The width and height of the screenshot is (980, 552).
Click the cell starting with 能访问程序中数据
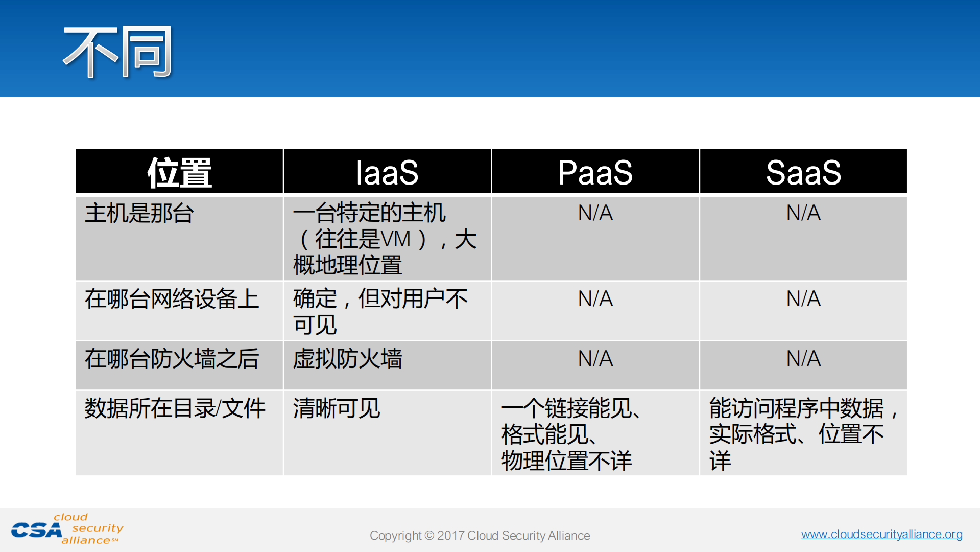[x=802, y=409]
